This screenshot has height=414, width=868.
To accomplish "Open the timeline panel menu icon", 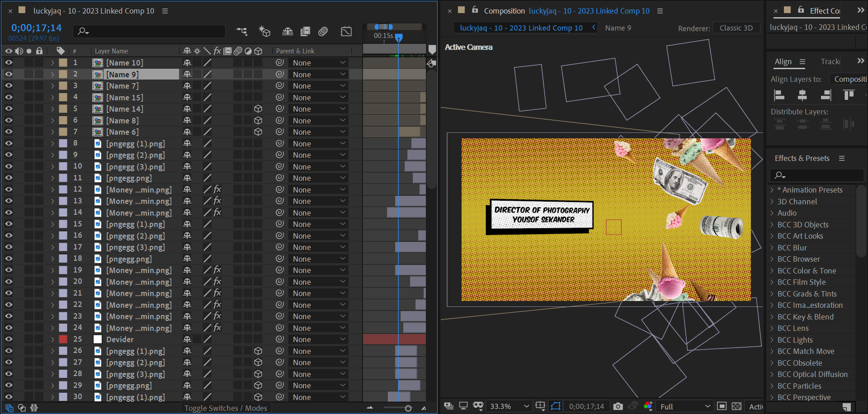I will pos(165,11).
